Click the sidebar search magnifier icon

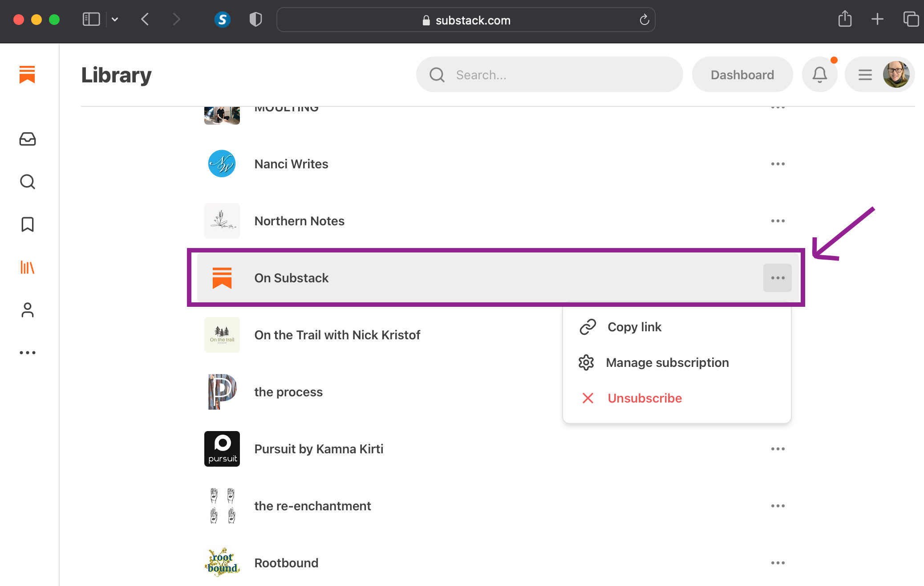point(28,182)
